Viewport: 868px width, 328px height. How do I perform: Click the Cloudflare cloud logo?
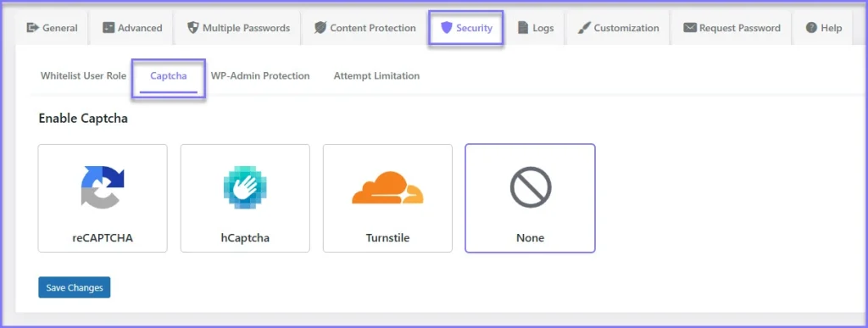pyautogui.click(x=387, y=188)
